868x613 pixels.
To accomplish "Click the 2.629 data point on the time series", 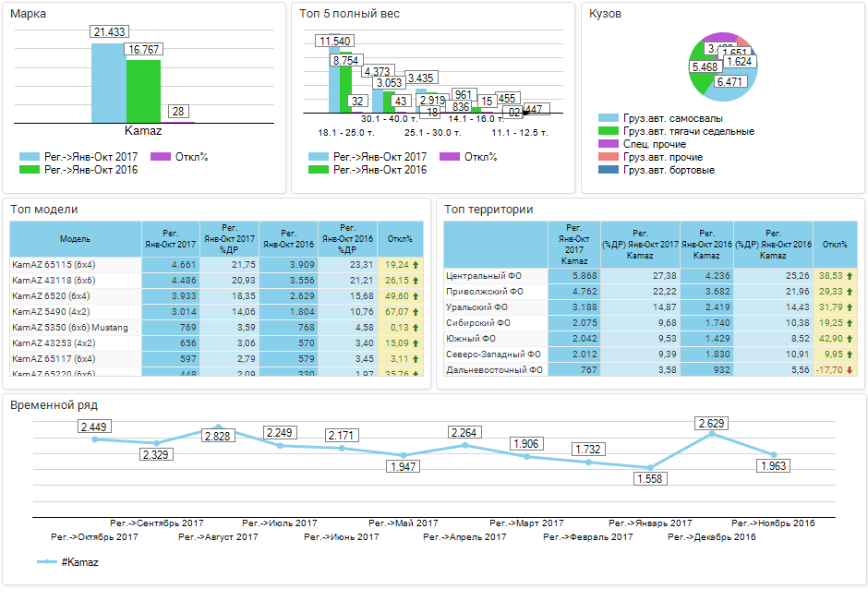I will point(712,434).
